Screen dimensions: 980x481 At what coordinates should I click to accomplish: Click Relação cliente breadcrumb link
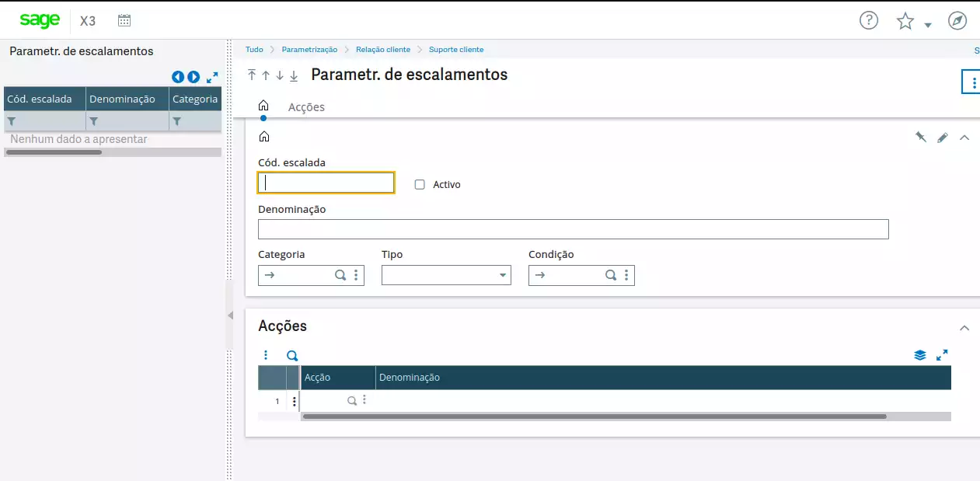pyautogui.click(x=383, y=50)
